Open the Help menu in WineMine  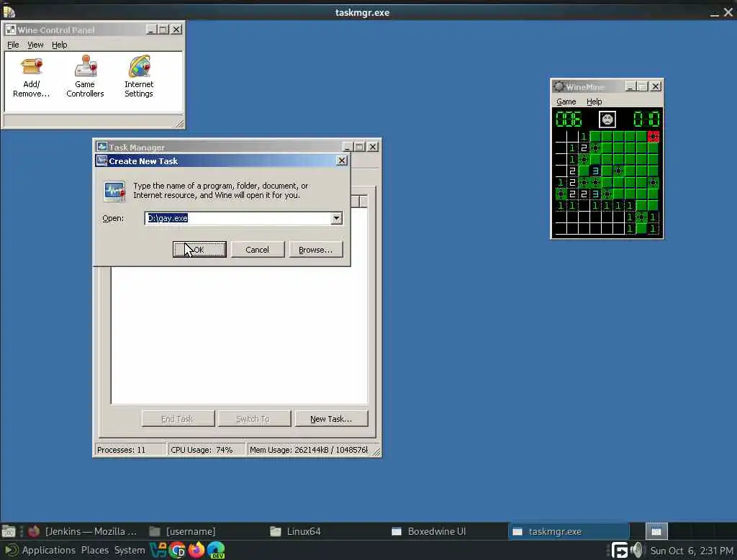(x=594, y=101)
